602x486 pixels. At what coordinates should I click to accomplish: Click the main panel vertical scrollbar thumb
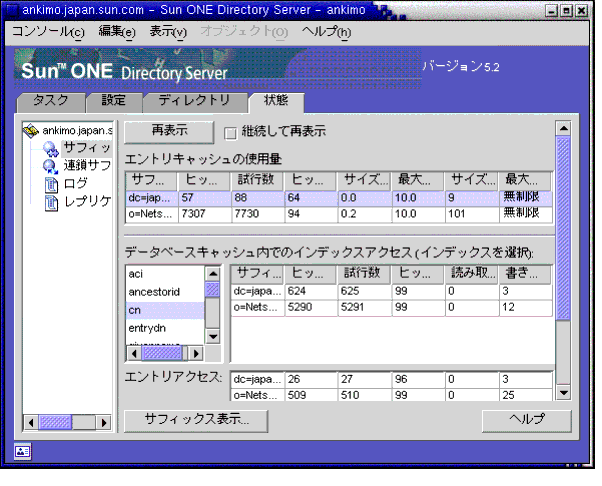point(563,228)
